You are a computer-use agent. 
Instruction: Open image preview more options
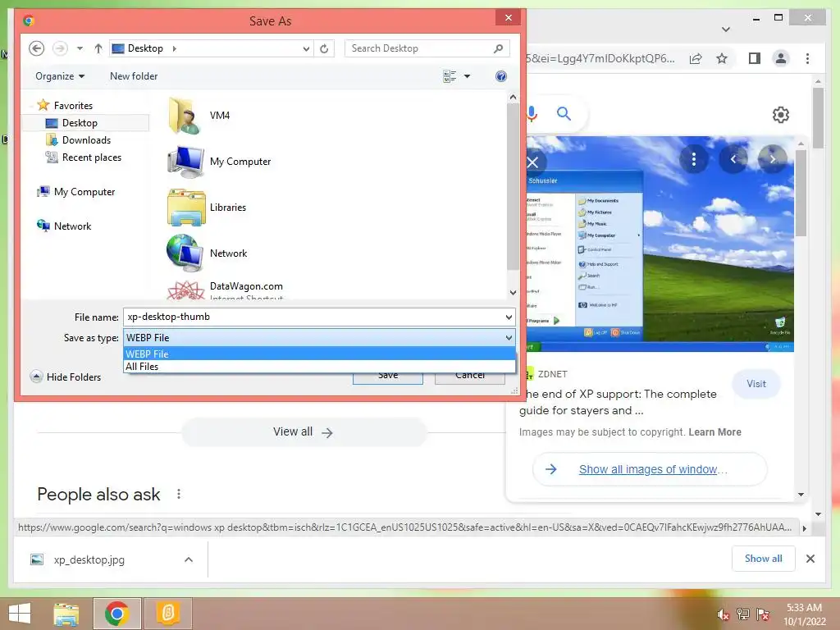pos(694,159)
